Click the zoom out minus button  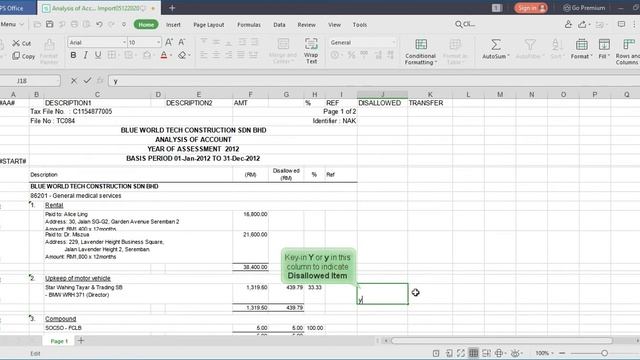(562, 353)
